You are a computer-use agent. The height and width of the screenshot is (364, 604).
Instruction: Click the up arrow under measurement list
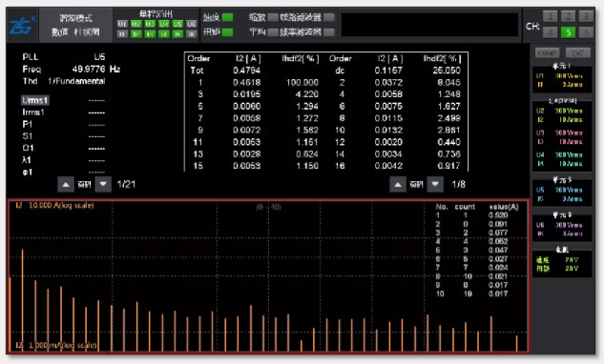click(66, 184)
